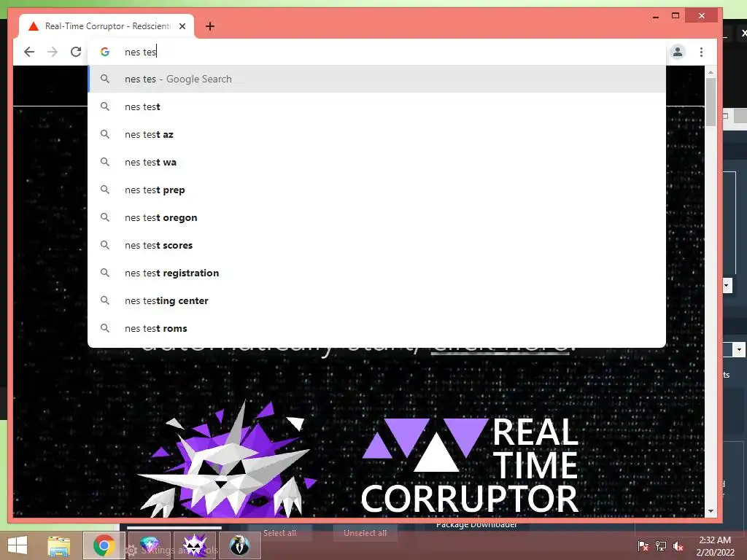
Task: Select the Real-Time Corruptor tab
Action: [x=107, y=26]
